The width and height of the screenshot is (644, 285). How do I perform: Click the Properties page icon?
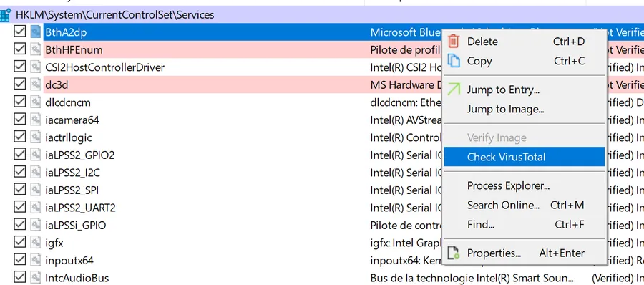(x=454, y=253)
